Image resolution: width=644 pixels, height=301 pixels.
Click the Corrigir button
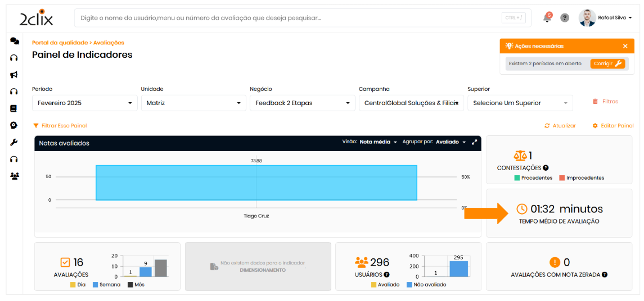[607, 64]
